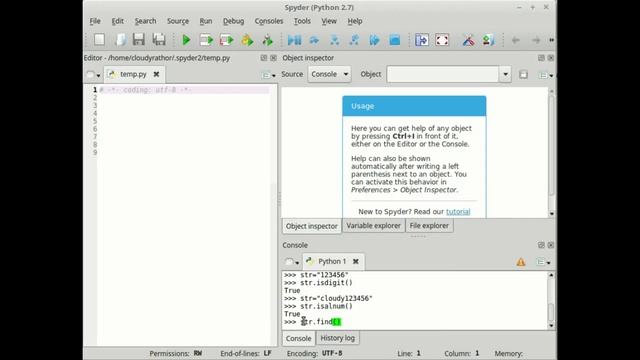Click the Open file toolbar icon
Viewport: 640px width, 360px height.
tap(120, 40)
